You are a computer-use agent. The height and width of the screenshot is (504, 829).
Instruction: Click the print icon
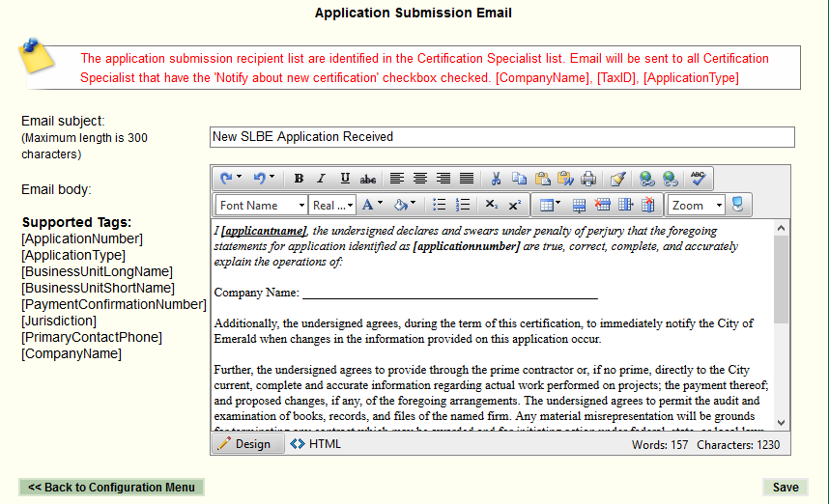[x=588, y=179]
